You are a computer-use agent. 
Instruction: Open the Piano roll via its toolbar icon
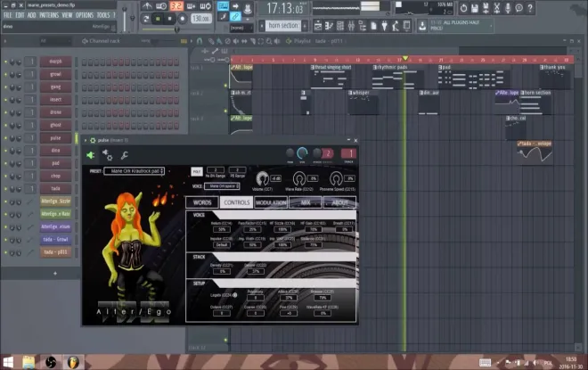click(329, 26)
